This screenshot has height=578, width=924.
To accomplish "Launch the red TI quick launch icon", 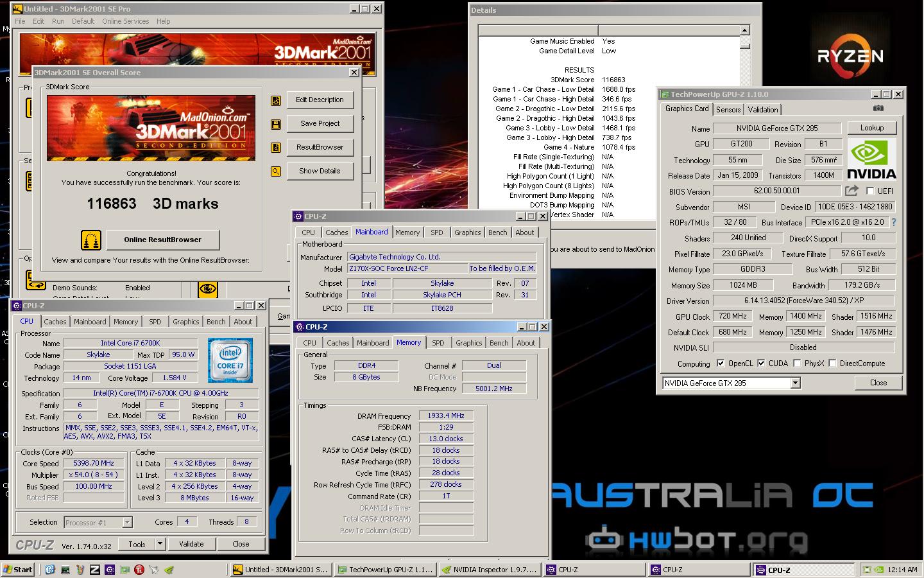I will click(139, 569).
